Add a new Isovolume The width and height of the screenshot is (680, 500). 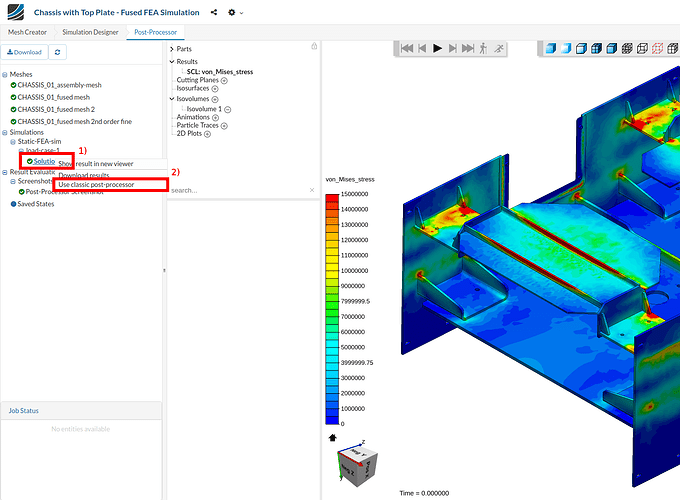pos(215,99)
